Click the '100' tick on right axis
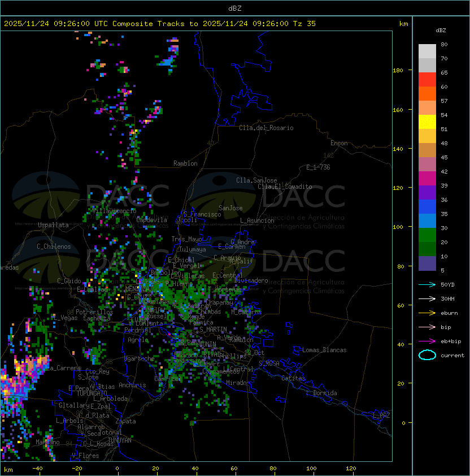Image resolution: width=470 pixels, height=476 pixels. (x=398, y=227)
